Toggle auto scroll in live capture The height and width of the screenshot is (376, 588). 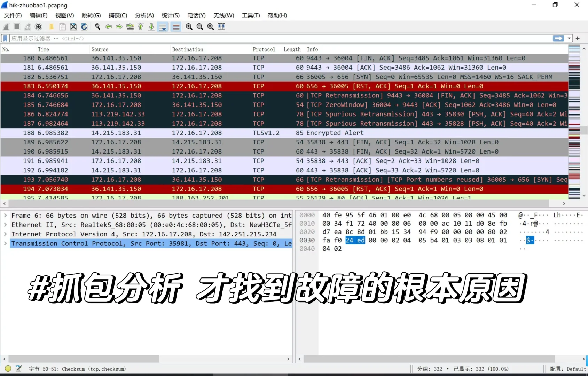point(163,27)
